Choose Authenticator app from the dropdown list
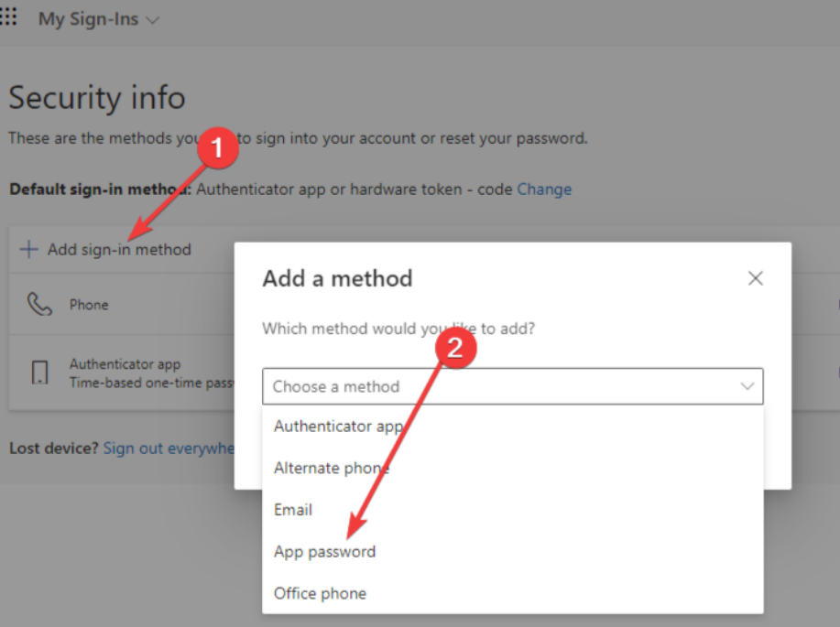This screenshot has width=840, height=627. pyautogui.click(x=338, y=426)
